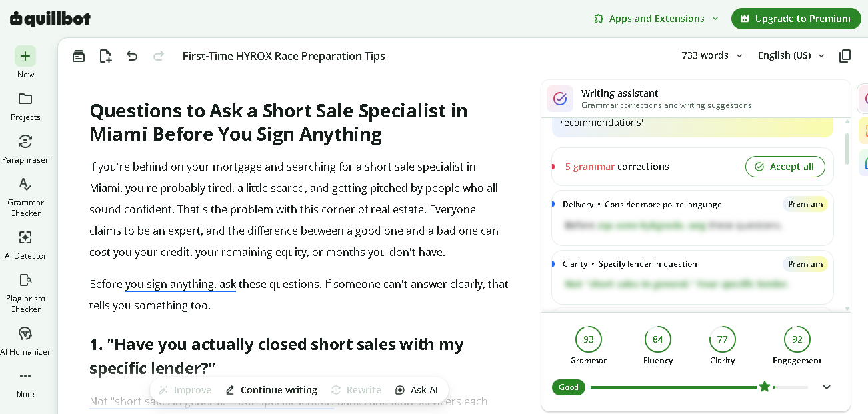Select the AI Humanizer tool

pyautogui.click(x=25, y=333)
